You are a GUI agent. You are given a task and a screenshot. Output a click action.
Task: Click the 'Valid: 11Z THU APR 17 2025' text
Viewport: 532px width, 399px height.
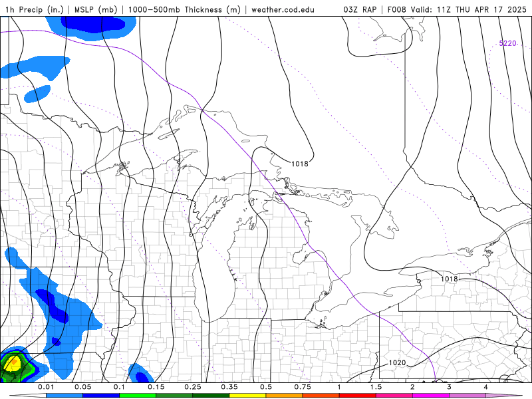(469, 9)
